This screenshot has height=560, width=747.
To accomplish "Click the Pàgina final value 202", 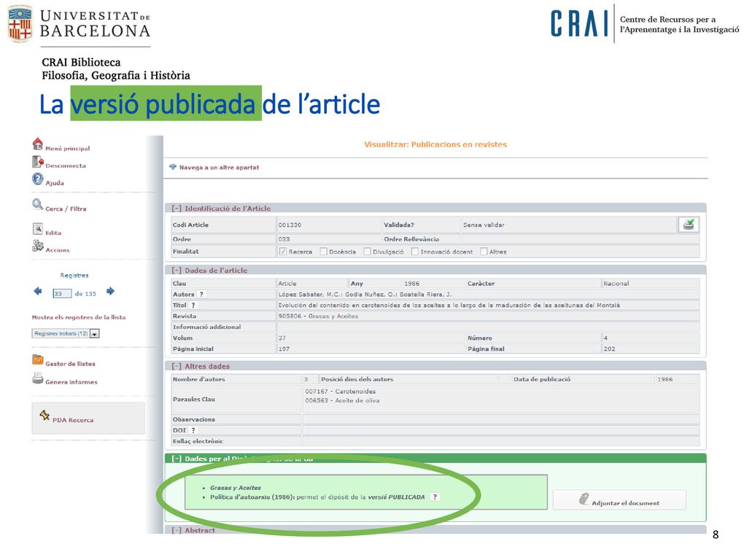I will coord(609,349).
